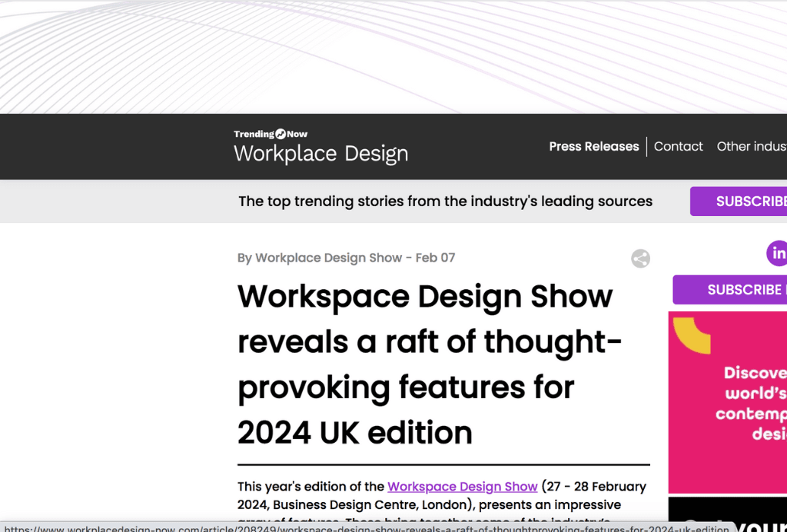Open the Press Releases menu item
Screen dimensions: 787x532
pyautogui.click(x=593, y=147)
